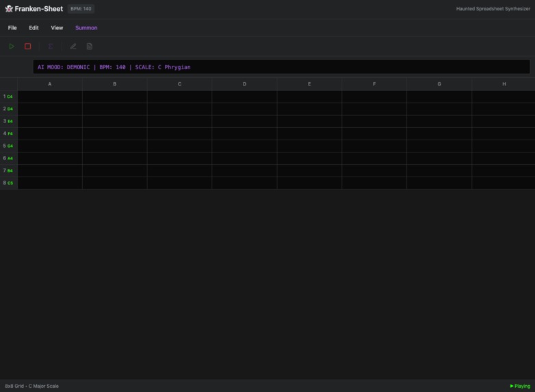Click the document file icon in toolbar
Image resolution: width=535 pixels, height=392 pixels.
pos(90,47)
